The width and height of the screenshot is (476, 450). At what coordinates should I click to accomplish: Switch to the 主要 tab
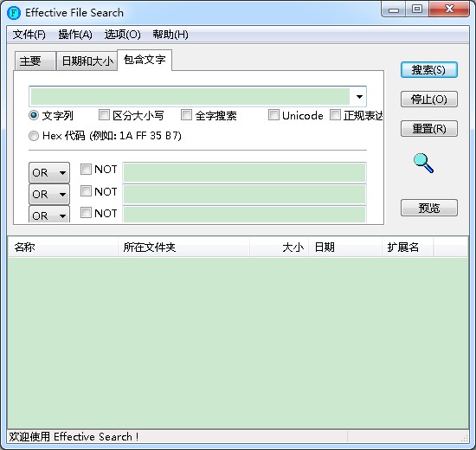coord(35,61)
